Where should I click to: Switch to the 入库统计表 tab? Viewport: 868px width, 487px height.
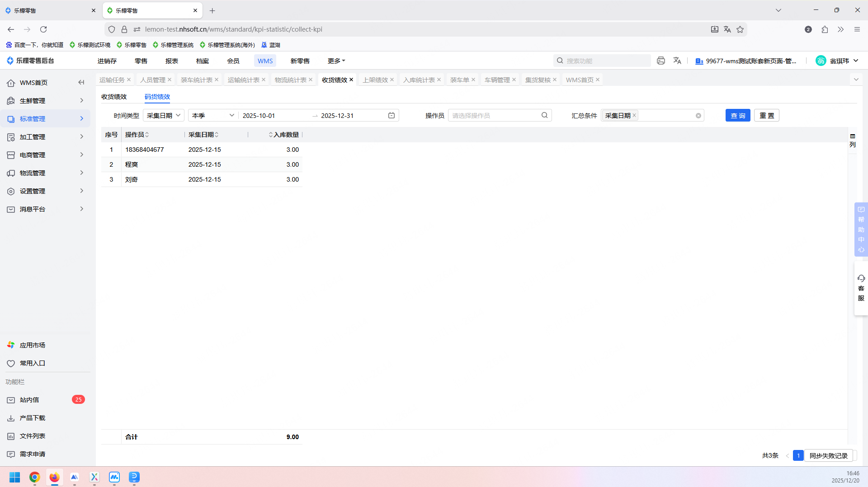click(x=419, y=80)
